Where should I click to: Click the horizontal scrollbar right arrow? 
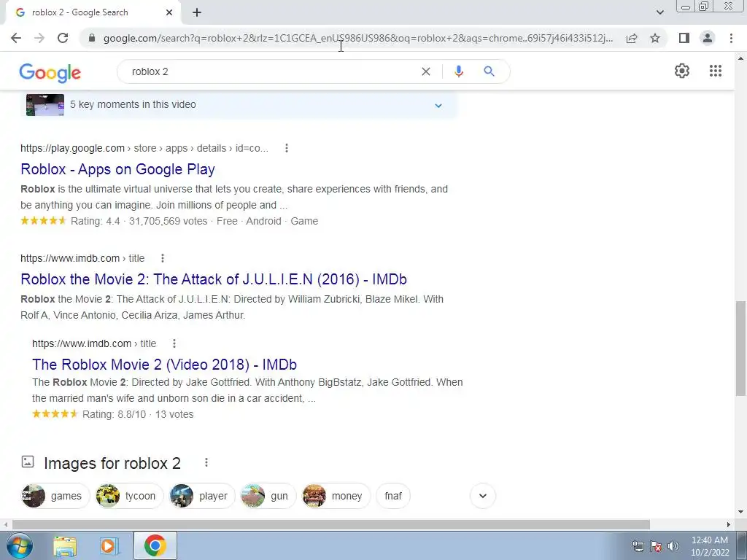[729, 524]
